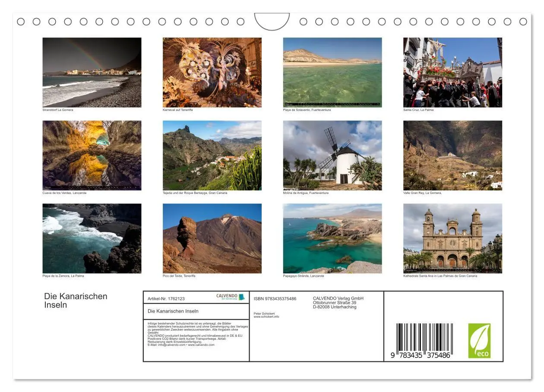This screenshot has width=544, height=392.
Task: Click 'D-82008 Unterhaching' address line
Action: (335, 307)
